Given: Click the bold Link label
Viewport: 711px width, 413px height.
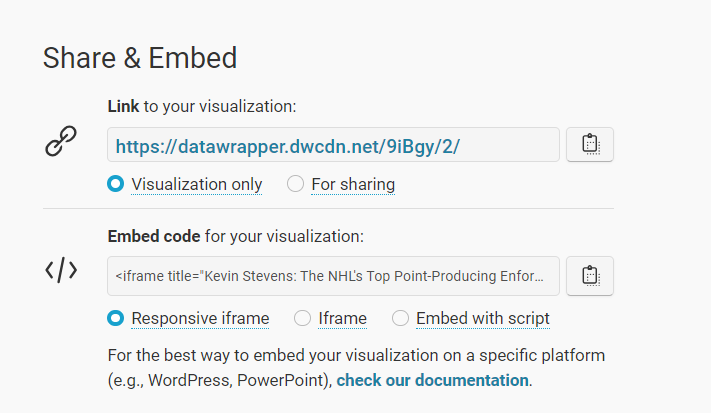Looking at the screenshot, I should point(123,105).
